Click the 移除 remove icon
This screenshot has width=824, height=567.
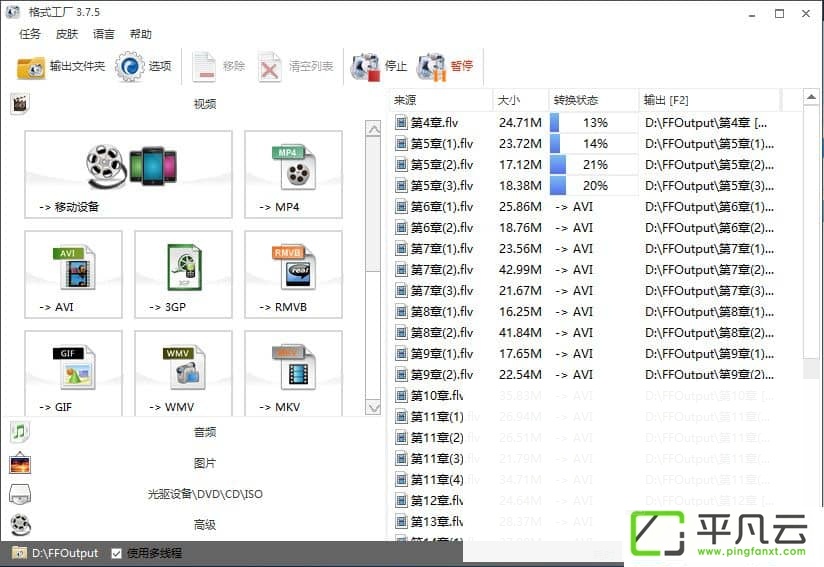click(204, 67)
